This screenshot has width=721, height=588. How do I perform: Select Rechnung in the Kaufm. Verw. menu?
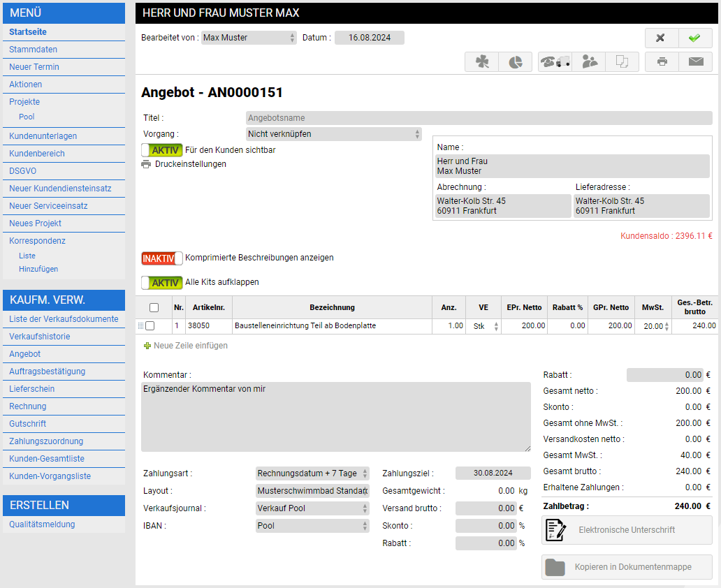click(28, 406)
